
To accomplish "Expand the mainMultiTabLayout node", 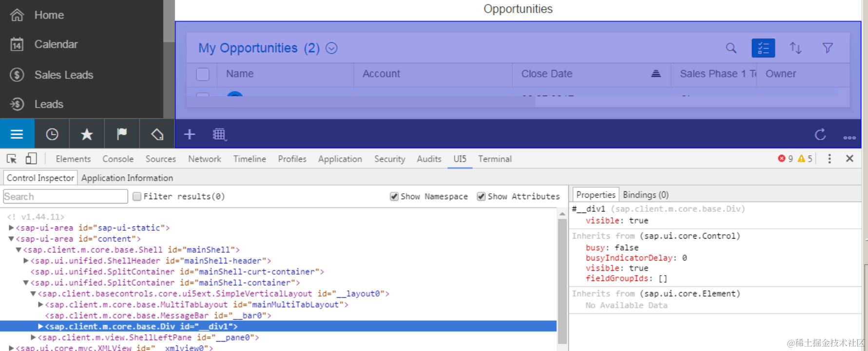I will click(x=40, y=305).
